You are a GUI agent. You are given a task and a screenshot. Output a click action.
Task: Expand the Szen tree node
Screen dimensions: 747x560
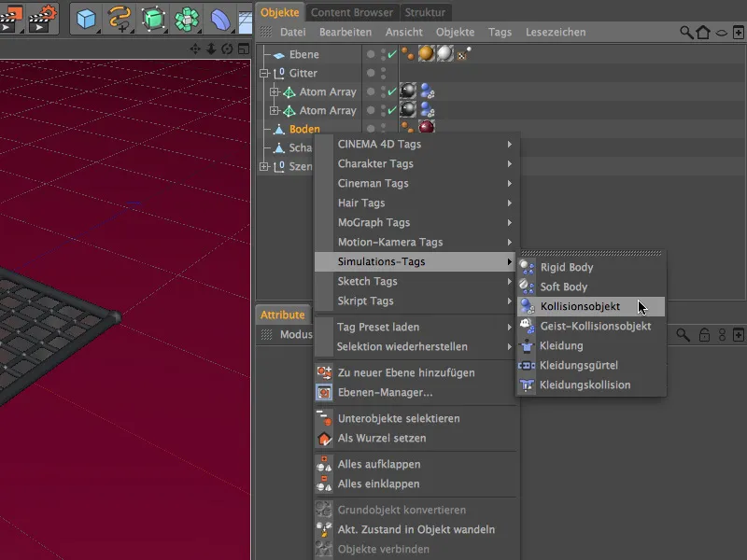tap(264, 166)
